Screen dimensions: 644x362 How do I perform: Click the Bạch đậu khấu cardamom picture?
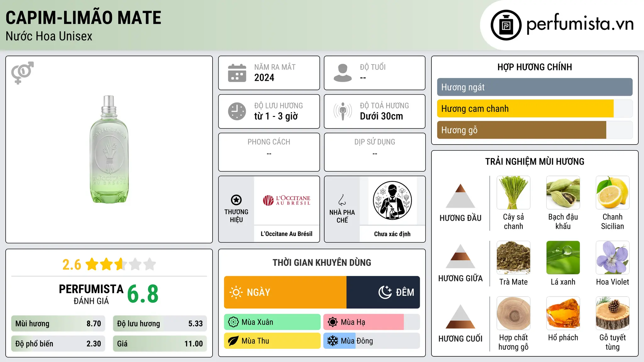click(x=563, y=193)
